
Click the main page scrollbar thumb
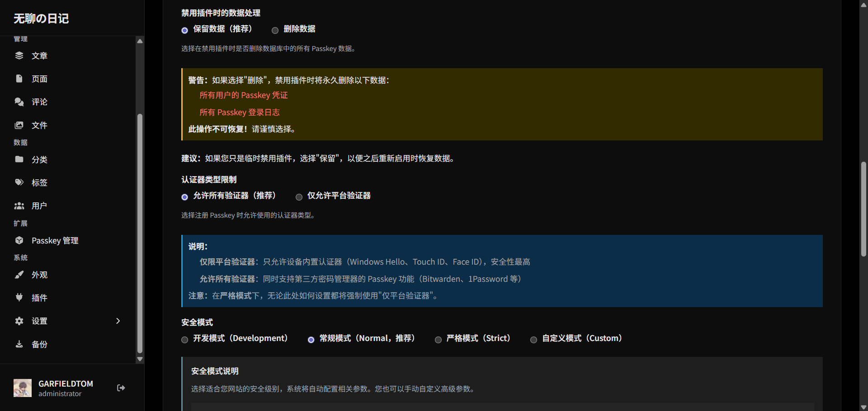click(x=863, y=209)
